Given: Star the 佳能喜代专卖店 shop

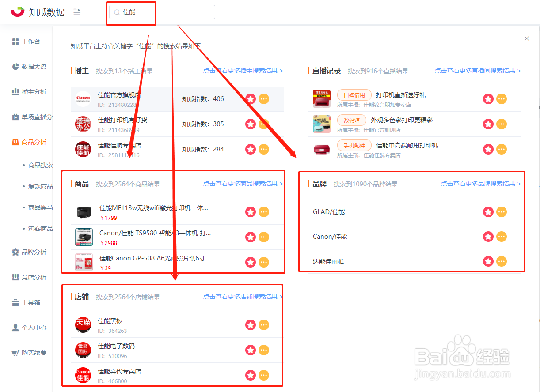Looking at the screenshot, I should tap(251, 375).
